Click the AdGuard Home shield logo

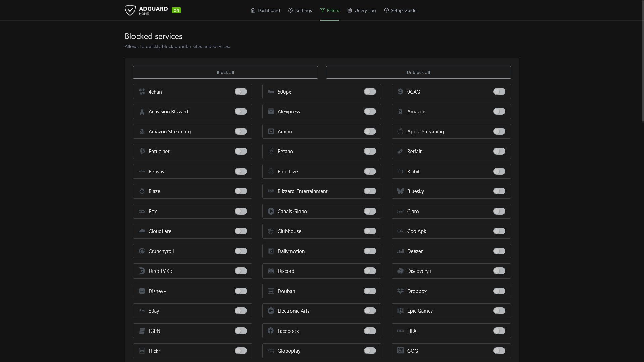click(130, 10)
